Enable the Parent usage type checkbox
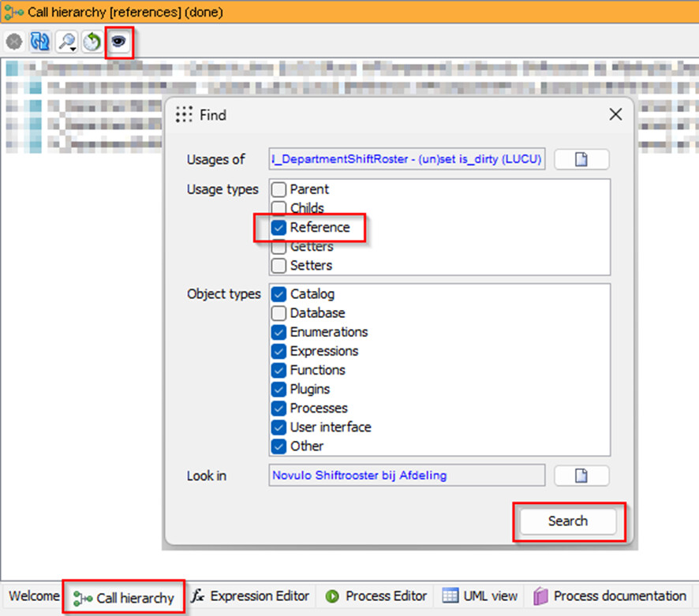Screen dimensions: 699x616 click(278, 189)
